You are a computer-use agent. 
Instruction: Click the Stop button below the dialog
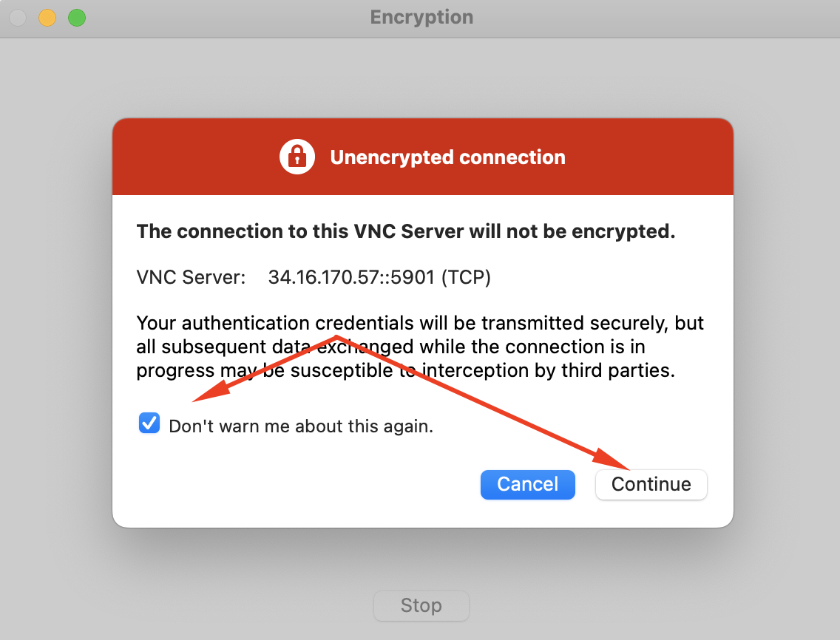(x=421, y=606)
